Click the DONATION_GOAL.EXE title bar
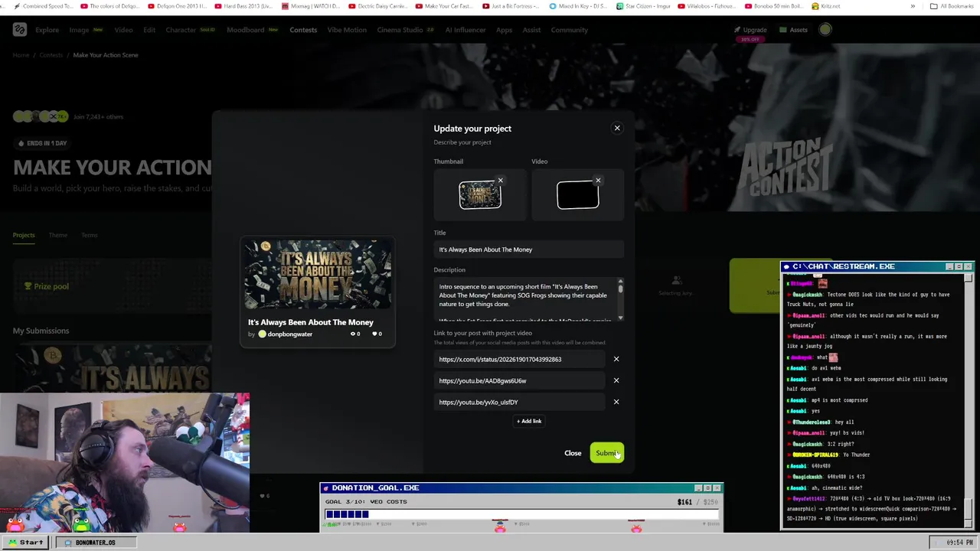Viewport: 980px width, 551px height. 521,487
